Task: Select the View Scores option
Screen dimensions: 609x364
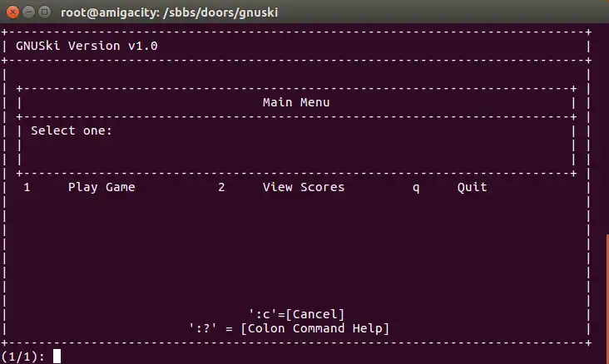Action: 303,188
